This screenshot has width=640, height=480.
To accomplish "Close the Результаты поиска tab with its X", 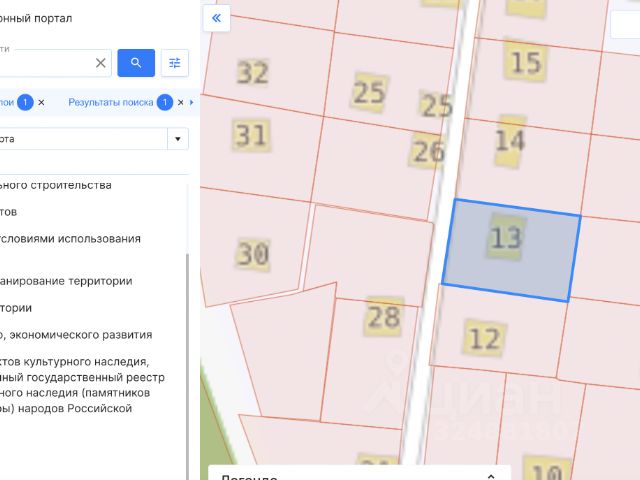I will (x=180, y=102).
